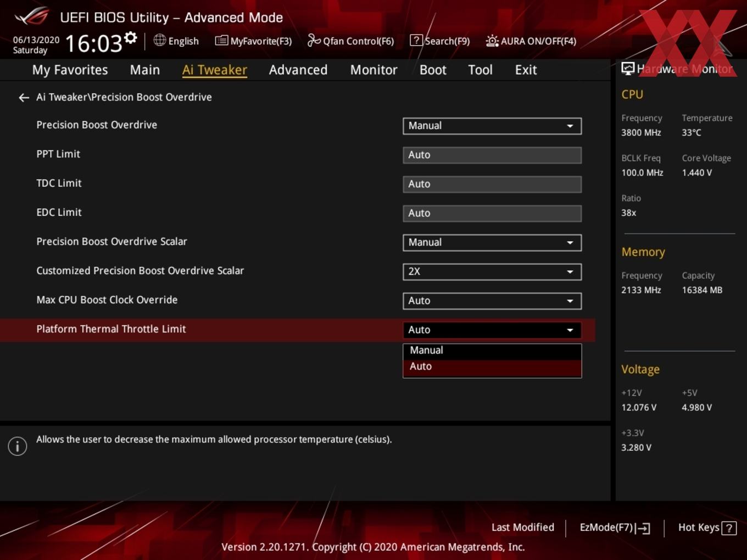Click the Precision Boost Overdrive label
The width and height of the screenshot is (747, 560).
click(x=97, y=125)
